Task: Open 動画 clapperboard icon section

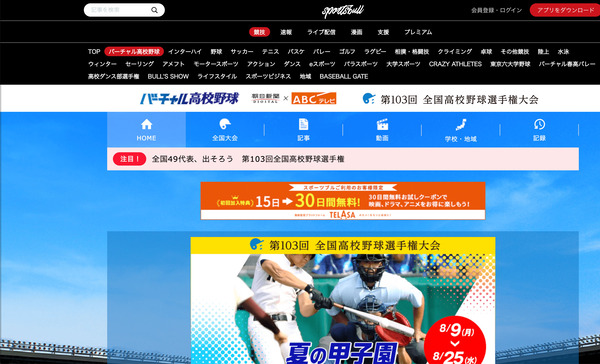Action: (382, 130)
